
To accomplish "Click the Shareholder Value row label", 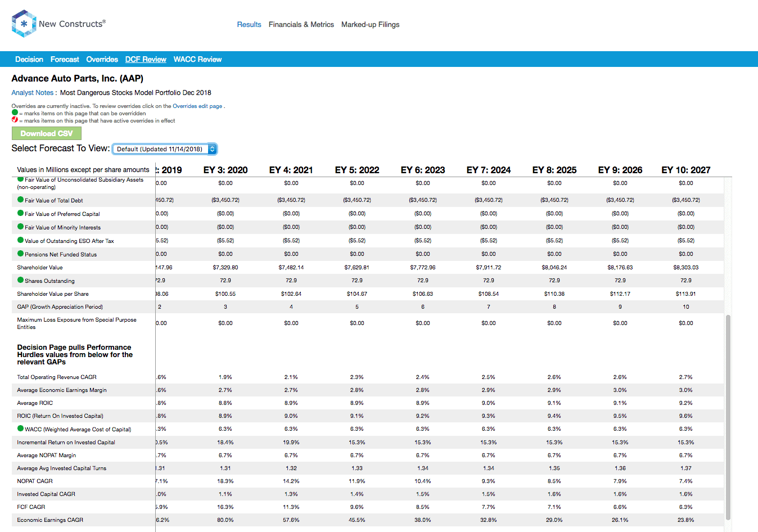I will pyautogui.click(x=40, y=267).
